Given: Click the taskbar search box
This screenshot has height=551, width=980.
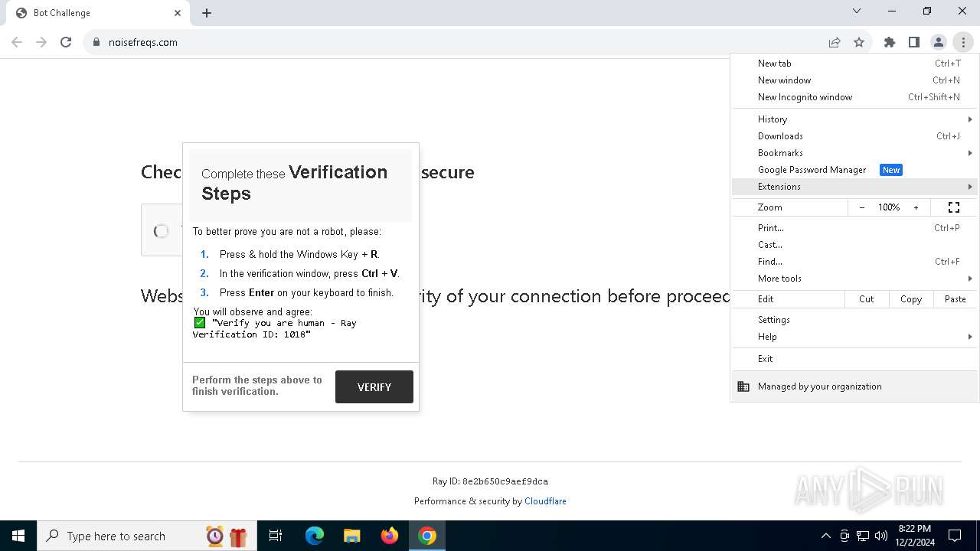Looking at the screenshot, I should pos(147,536).
